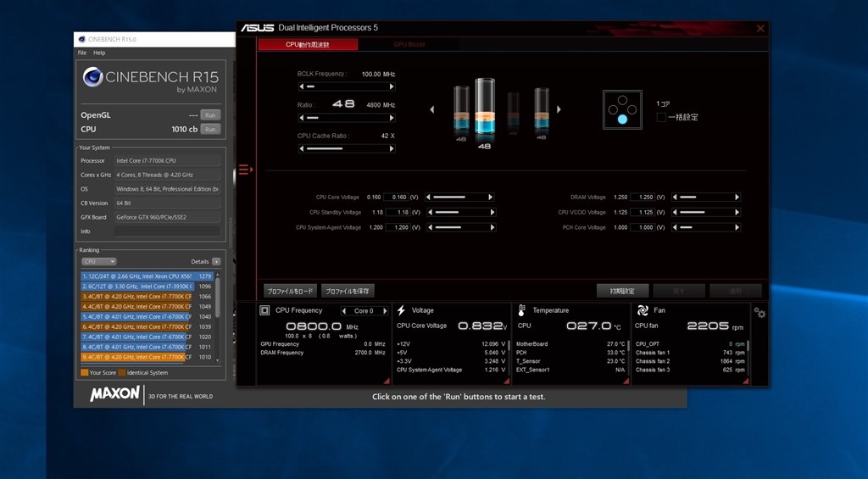Click CPU Core Voltage slider track
The height and width of the screenshot is (479, 868).
[x=459, y=198]
